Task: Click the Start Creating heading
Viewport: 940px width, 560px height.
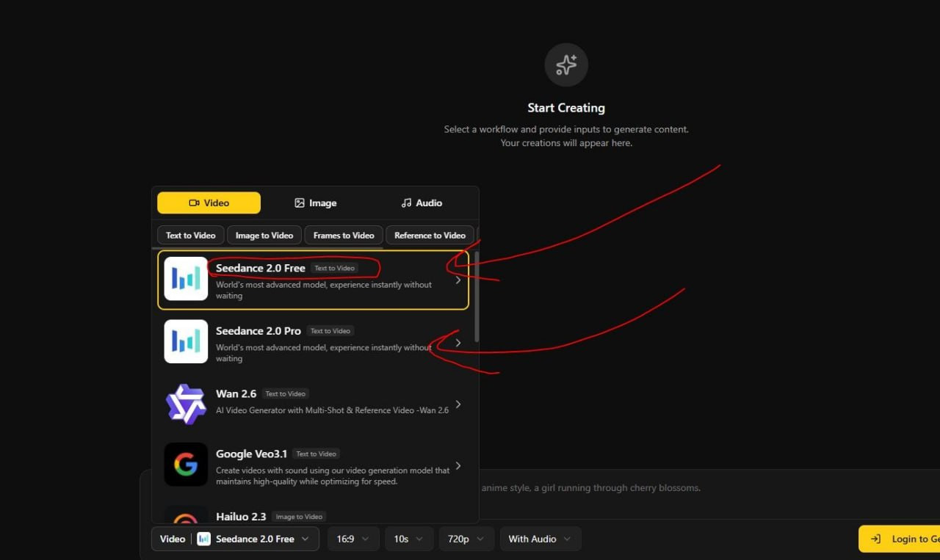Action: click(x=566, y=108)
